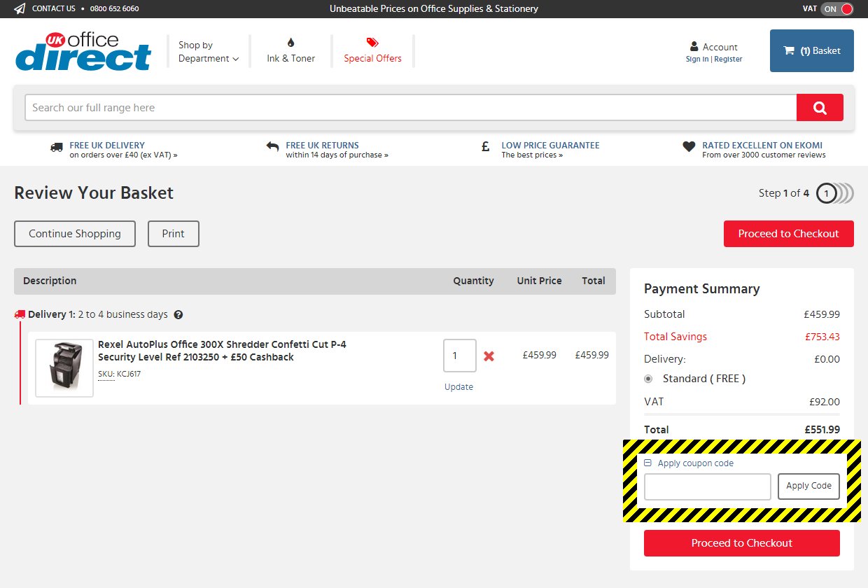Viewport: 868px width, 588px height.
Task: Click the pound sign price guarantee icon
Action: [x=485, y=147]
